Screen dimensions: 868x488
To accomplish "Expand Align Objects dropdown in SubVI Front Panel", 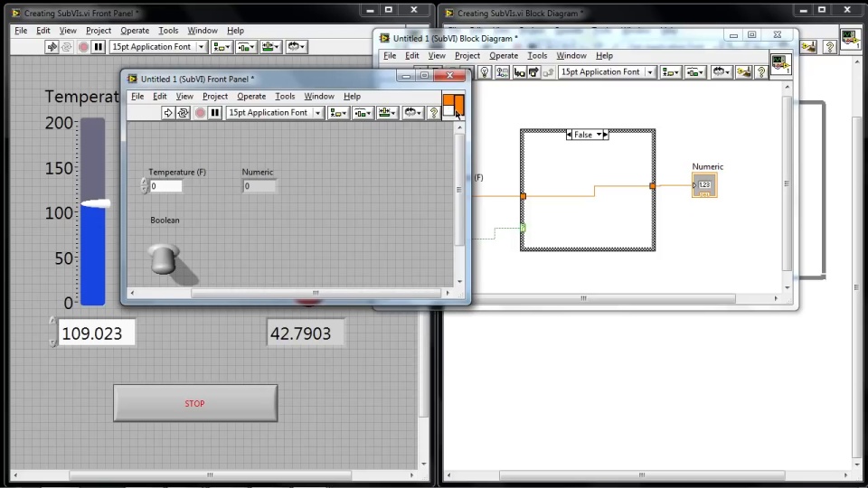I will (x=338, y=113).
